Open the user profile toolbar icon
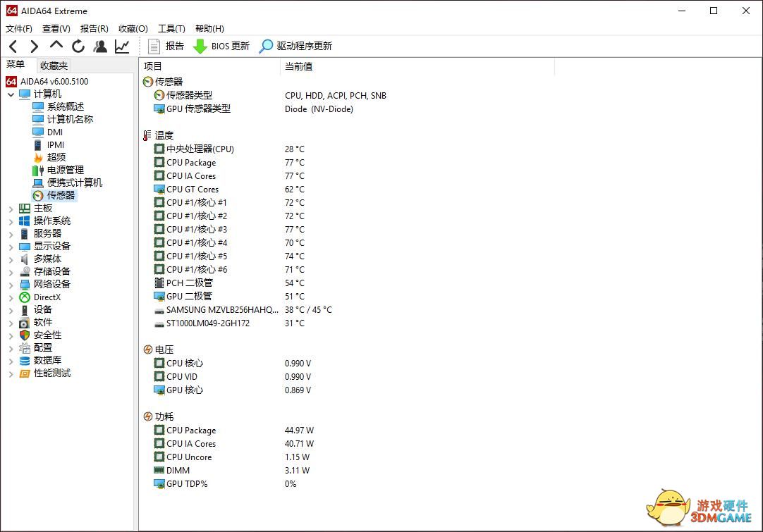Viewport: 763px width, 532px height. 100,47
